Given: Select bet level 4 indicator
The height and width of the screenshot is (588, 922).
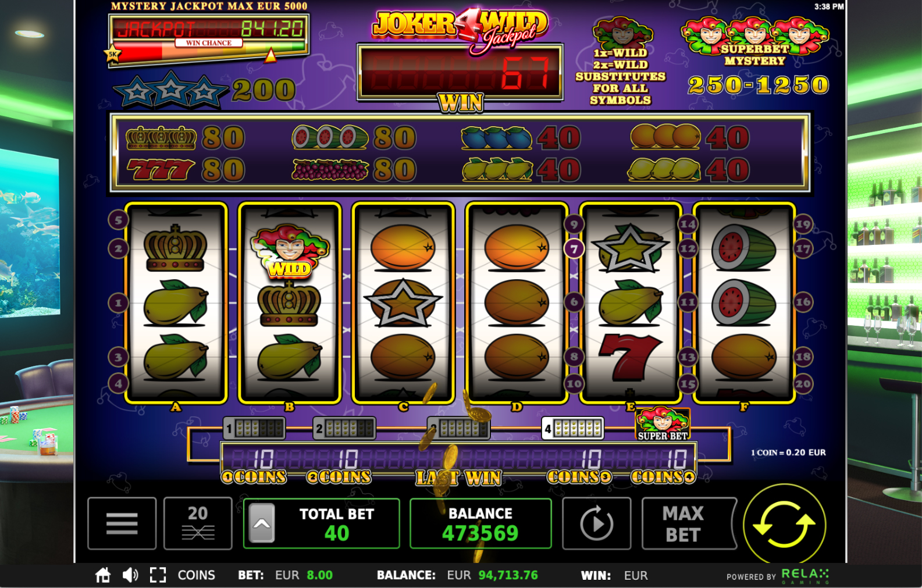Looking at the screenshot, I should pyautogui.click(x=573, y=429).
